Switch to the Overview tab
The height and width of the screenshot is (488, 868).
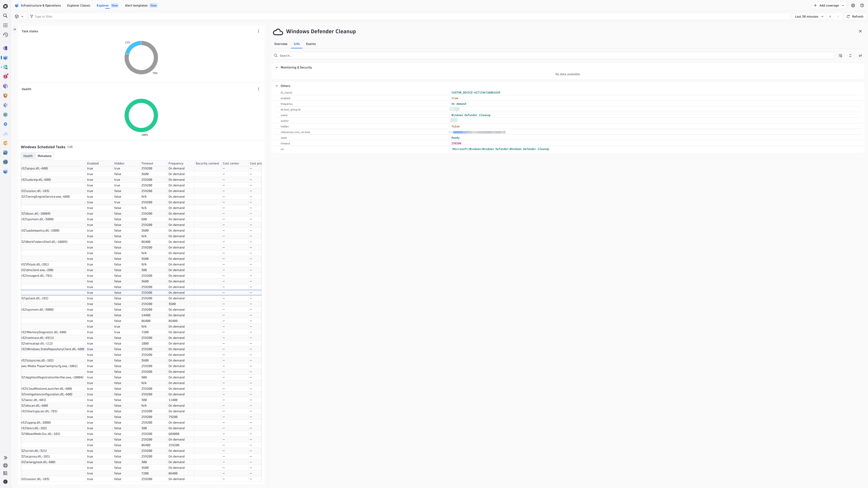(281, 44)
